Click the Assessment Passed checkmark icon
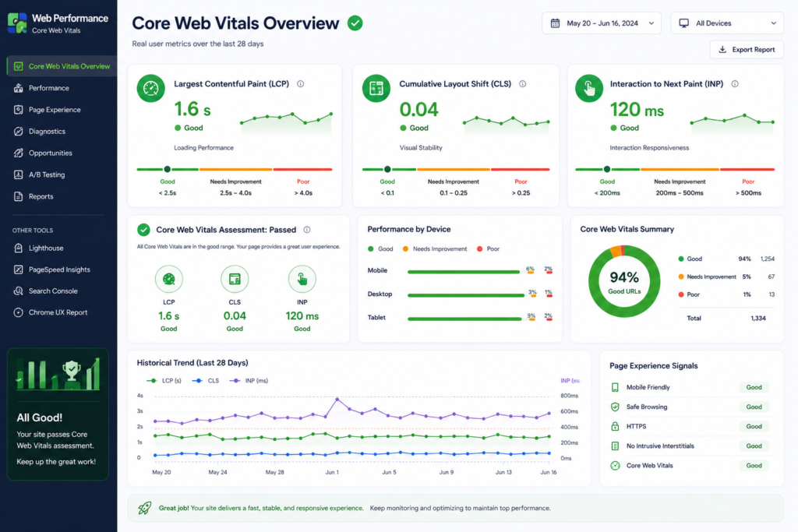Image resolution: width=798 pixels, height=532 pixels. pyautogui.click(x=143, y=230)
